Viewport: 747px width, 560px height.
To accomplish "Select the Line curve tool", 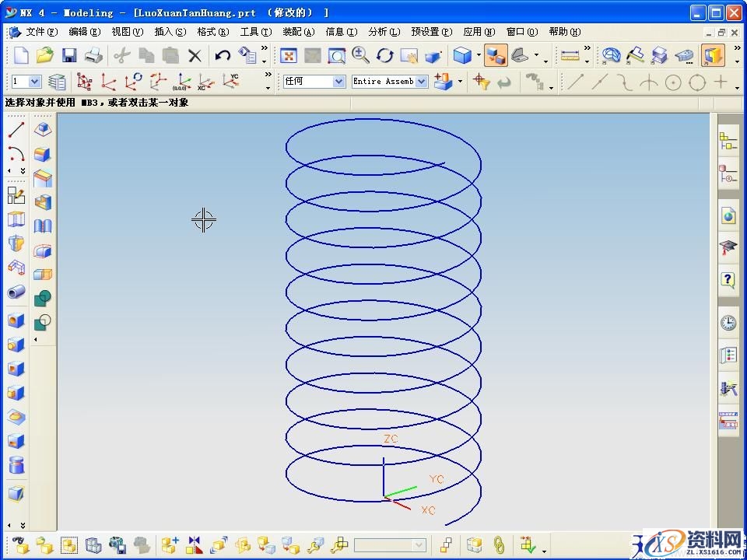I will (x=16, y=130).
